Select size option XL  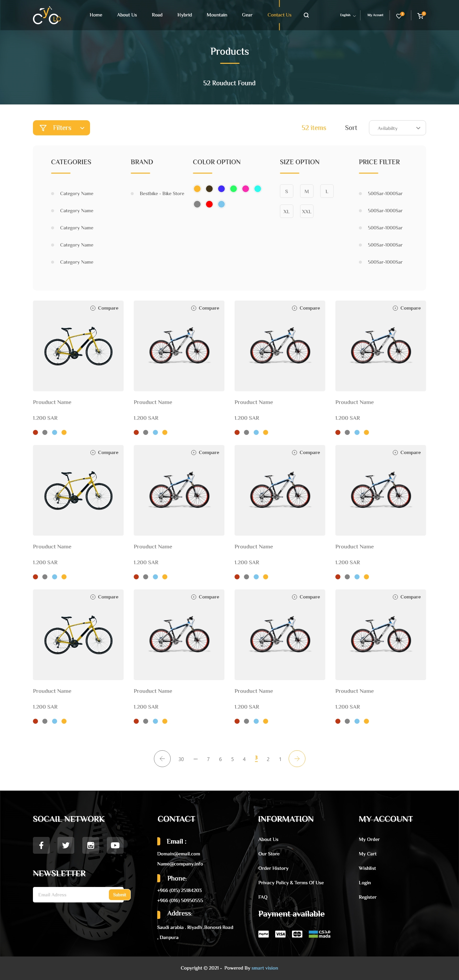coord(286,212)
